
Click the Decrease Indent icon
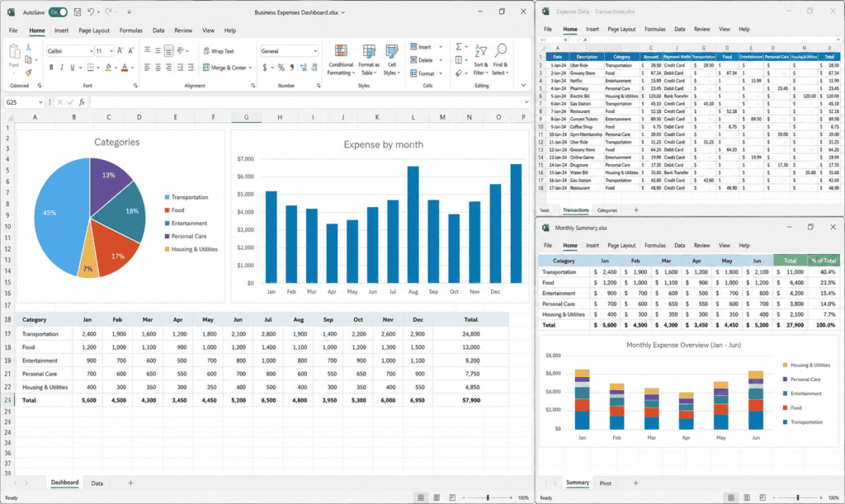(180, 68)
